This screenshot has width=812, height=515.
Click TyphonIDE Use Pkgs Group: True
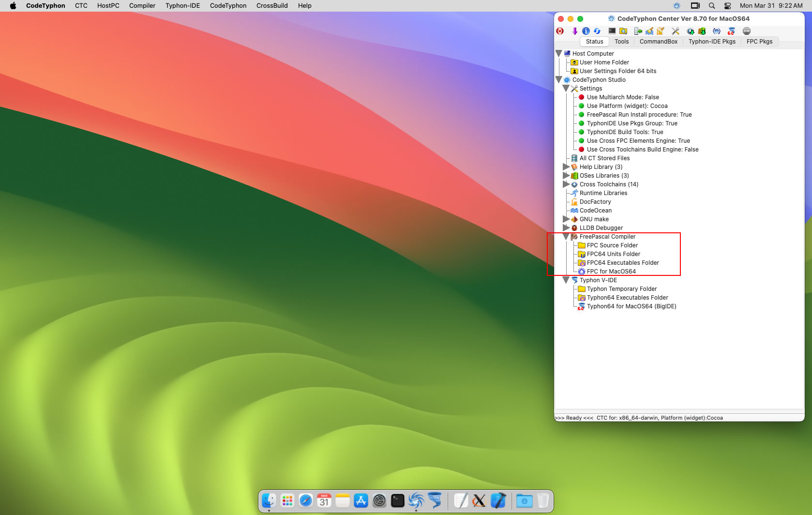click(632, 123)
